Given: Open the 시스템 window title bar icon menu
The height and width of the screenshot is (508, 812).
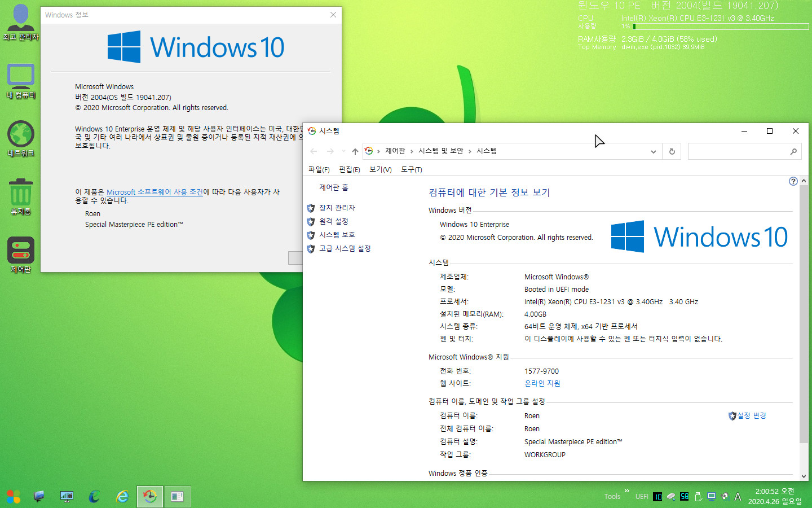Looking at the screenshot, I should [x=311, y=131].
